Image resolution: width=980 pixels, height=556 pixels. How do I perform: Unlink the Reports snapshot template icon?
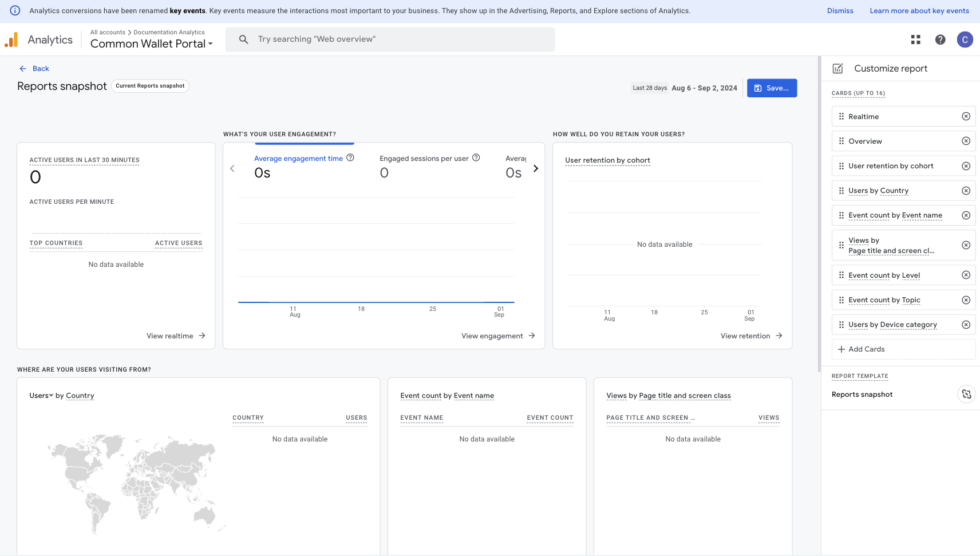coord(966,394)
